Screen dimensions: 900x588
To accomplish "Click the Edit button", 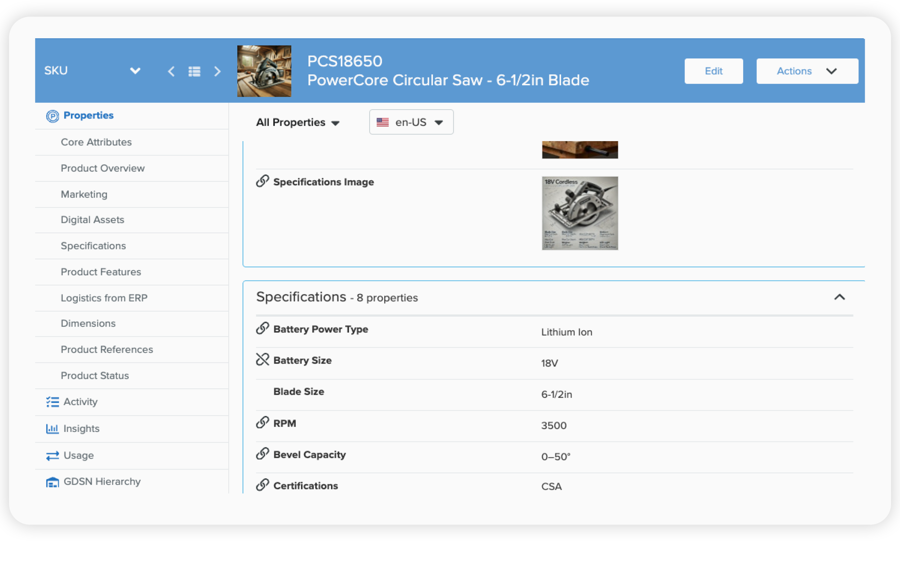I will [713, 71].
